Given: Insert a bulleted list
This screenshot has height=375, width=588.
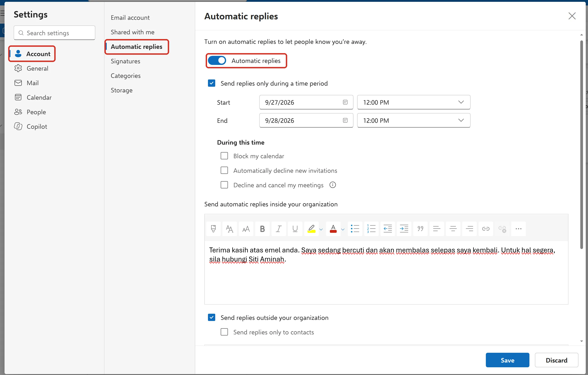Looking at the screenshot, I should (x=355, y=229).
